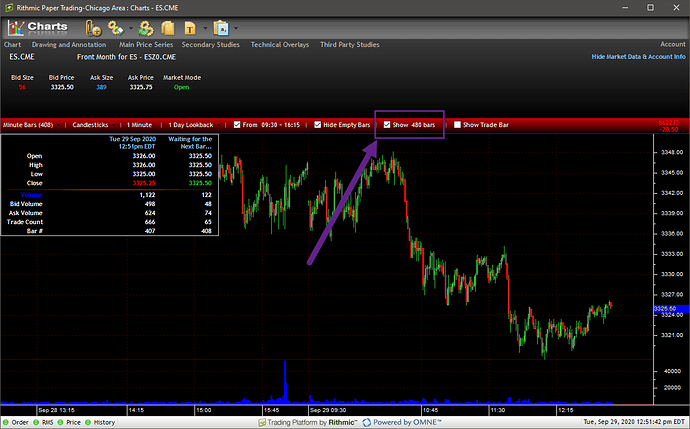This screenshot has height=429, width=690.
Task: Open dropdown arrow beside T template icon
Action: [205, 28]
